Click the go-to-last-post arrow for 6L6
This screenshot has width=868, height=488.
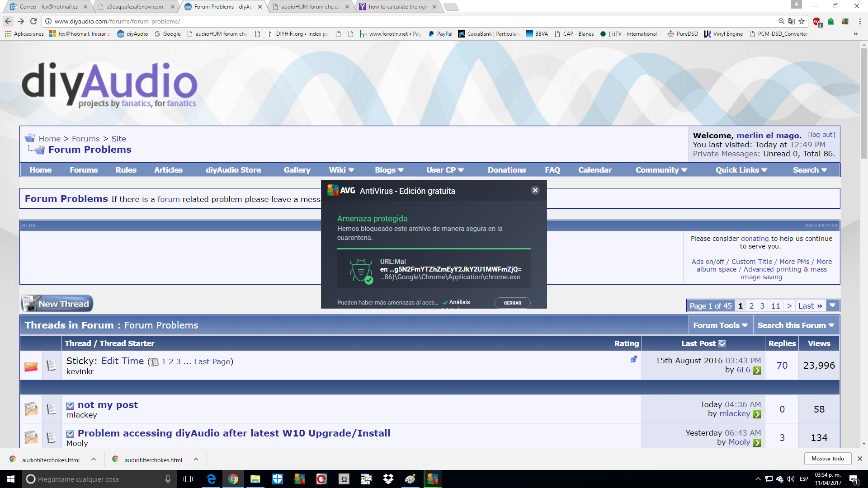click(757, 371)
